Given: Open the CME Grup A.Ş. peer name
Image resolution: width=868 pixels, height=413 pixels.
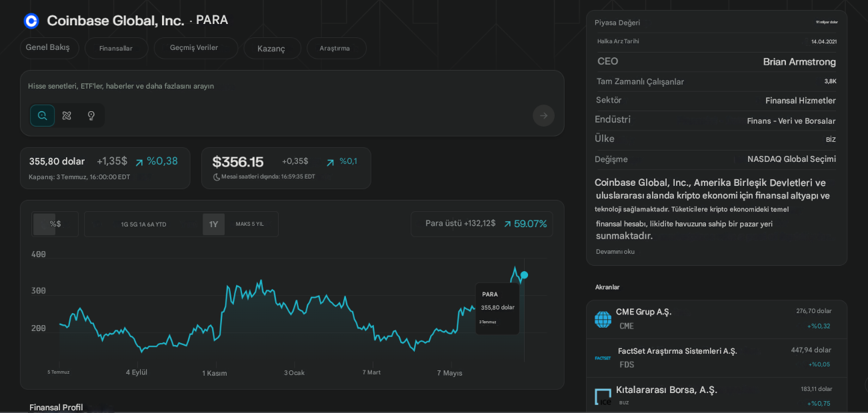Looking at the screenshot, I should point(643,312).
